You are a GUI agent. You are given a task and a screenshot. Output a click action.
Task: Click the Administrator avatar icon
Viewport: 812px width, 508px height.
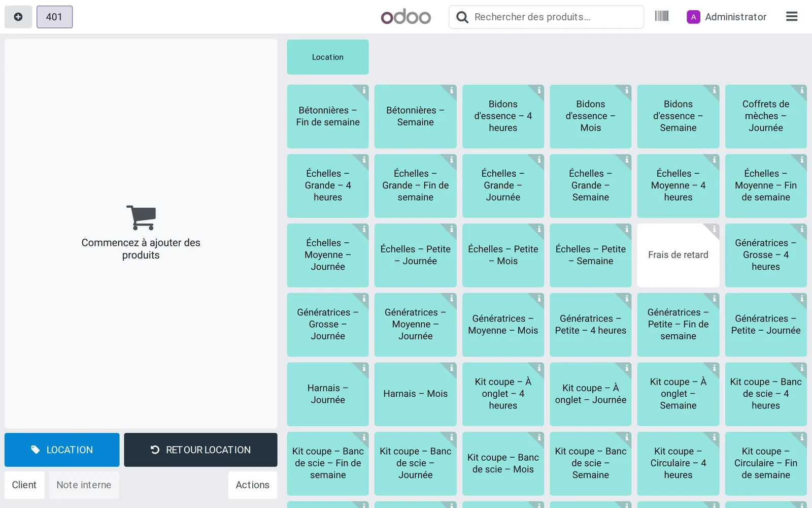(x=693, y=17)
